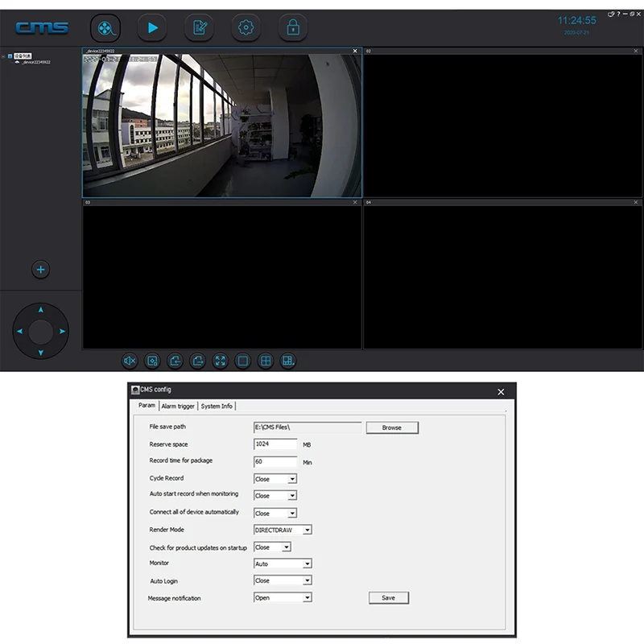Open the Render Mode DIRECTDRAW dropdown
Screen dimensions: 644x644
coord(307,530)
